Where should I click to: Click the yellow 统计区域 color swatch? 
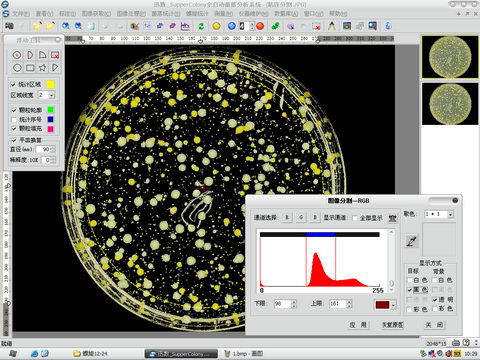click(50, 84)
